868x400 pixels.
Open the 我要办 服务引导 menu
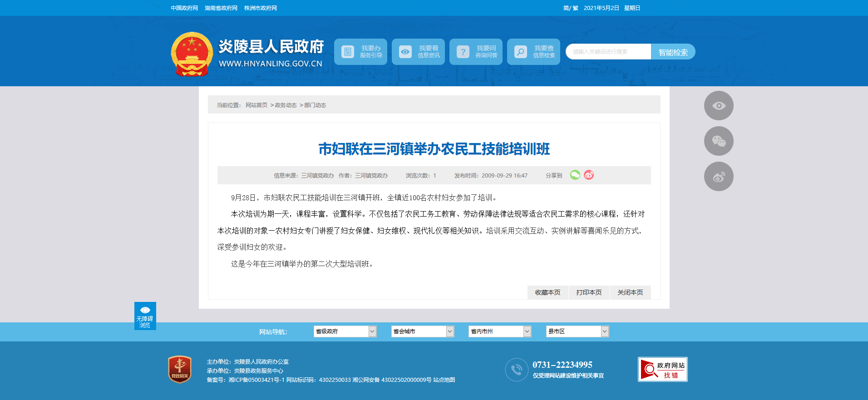[x=360, y=52]
